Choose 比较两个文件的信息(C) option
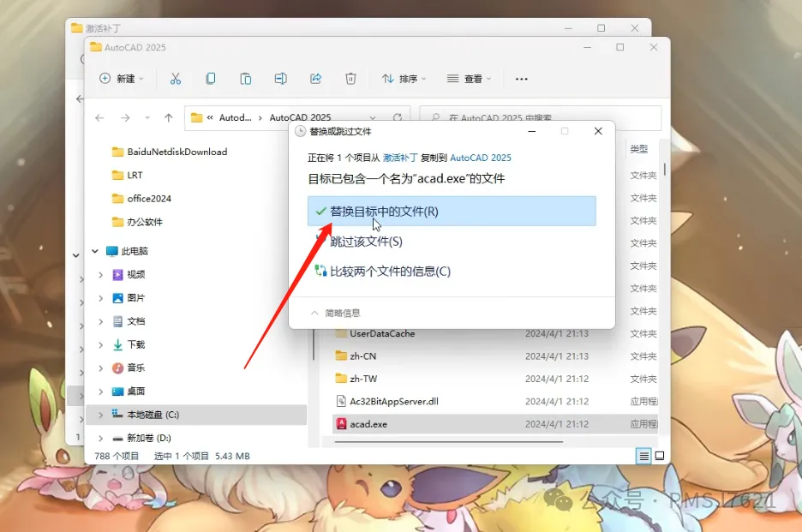Screen dimensions: 802x532 [x=383, y=271]
